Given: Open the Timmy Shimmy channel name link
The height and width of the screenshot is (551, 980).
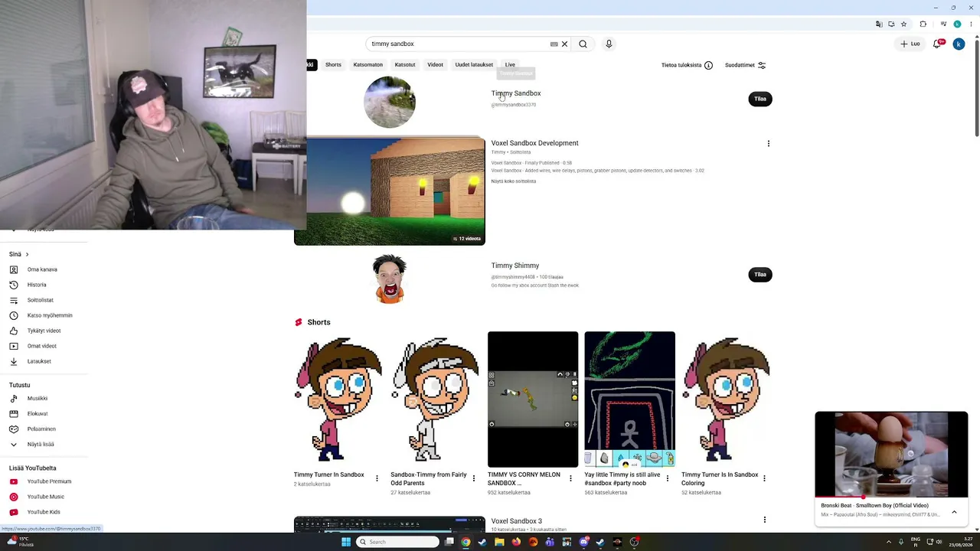Looking at the screenshot, I should (x=515, y=266).
